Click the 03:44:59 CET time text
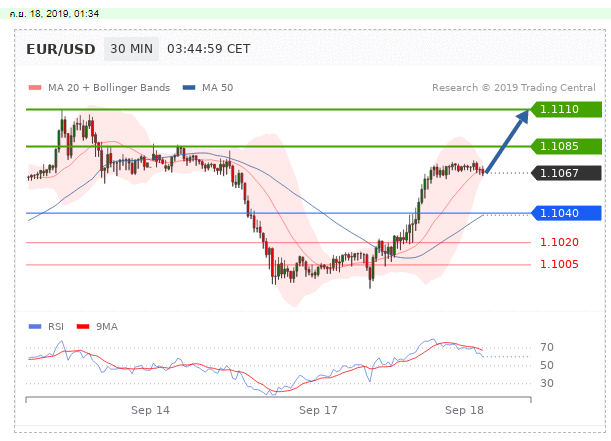This screenshot has width=611, height=441. click(208, 49)
